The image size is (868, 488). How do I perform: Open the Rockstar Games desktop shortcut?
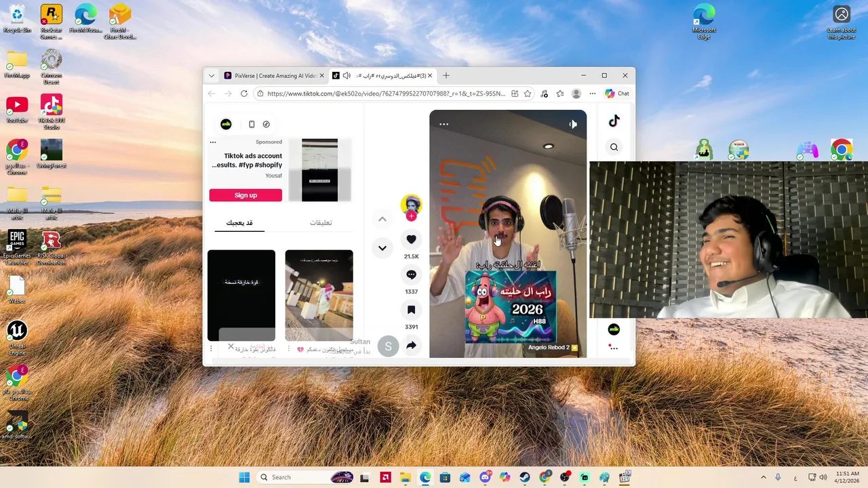tap(52, 22)
